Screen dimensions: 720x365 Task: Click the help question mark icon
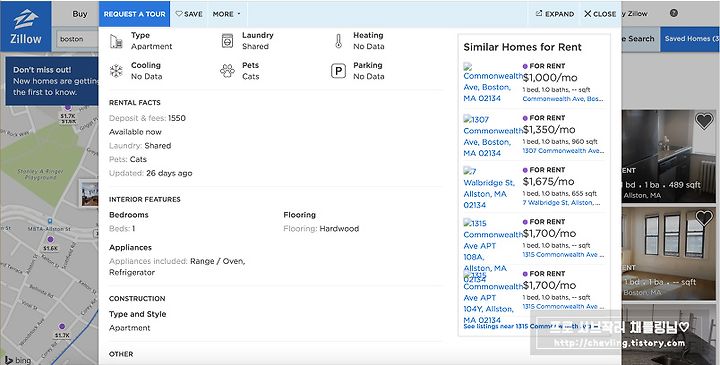(x=674, y=13)
